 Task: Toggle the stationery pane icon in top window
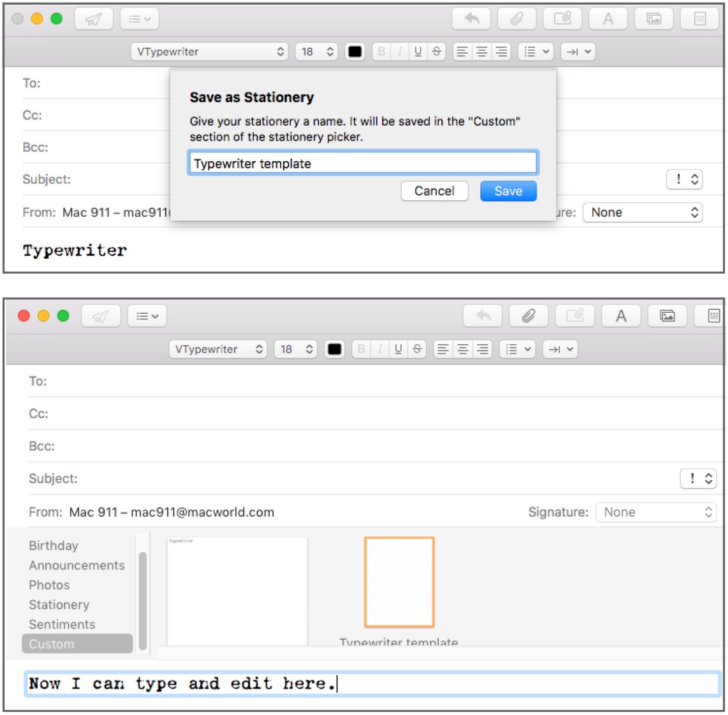click(700, 19)
